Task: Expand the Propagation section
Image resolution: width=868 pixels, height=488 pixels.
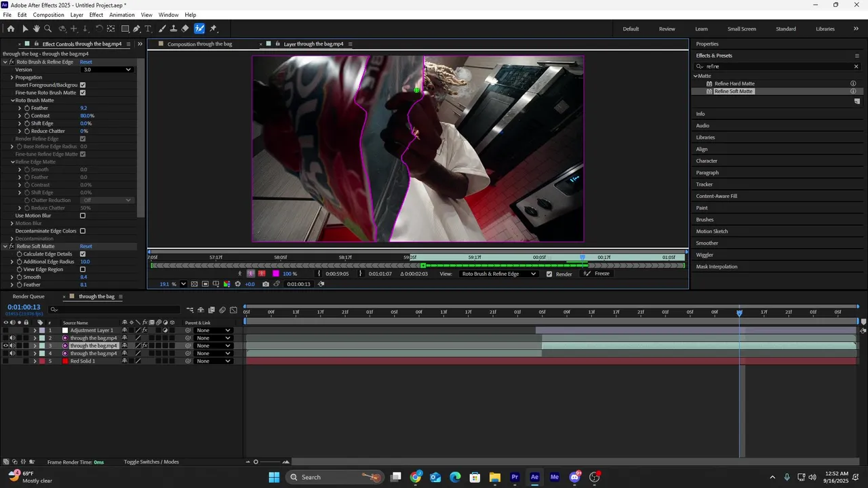Action: coord(12,77)
